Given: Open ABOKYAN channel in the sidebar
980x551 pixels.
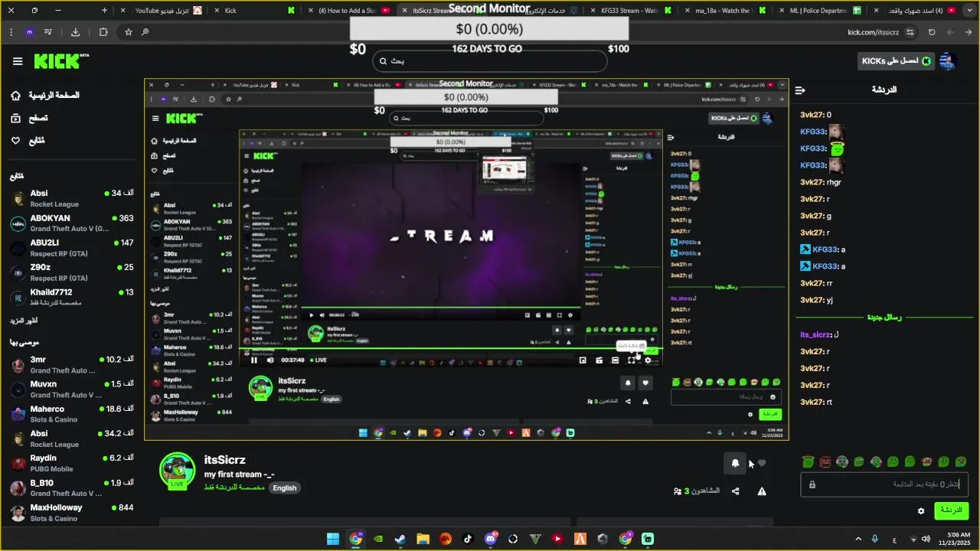Looking at the screenshot, I should 71,223.
